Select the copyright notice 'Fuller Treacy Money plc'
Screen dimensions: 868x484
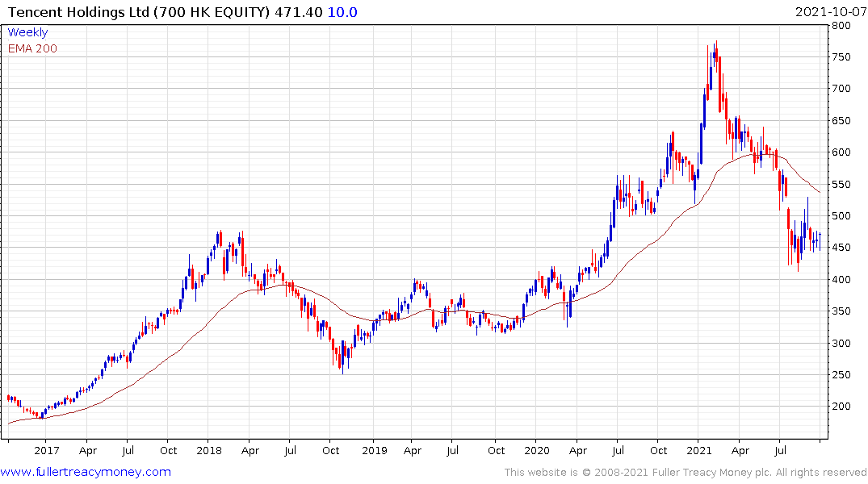tap(711, 473)
